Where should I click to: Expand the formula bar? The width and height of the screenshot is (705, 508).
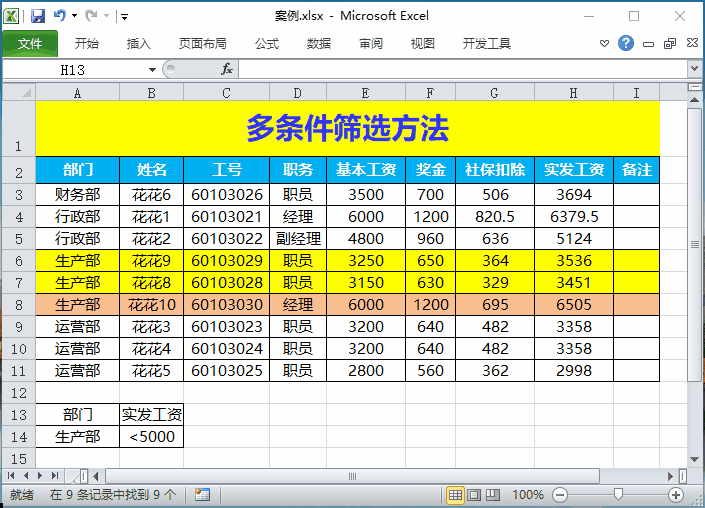click(x=694, y=69)
